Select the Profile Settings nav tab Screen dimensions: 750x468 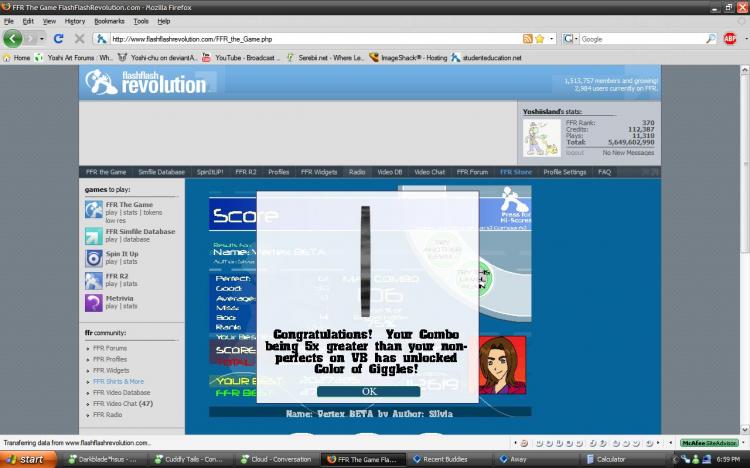pyautogui.click(x=564, y=172)
